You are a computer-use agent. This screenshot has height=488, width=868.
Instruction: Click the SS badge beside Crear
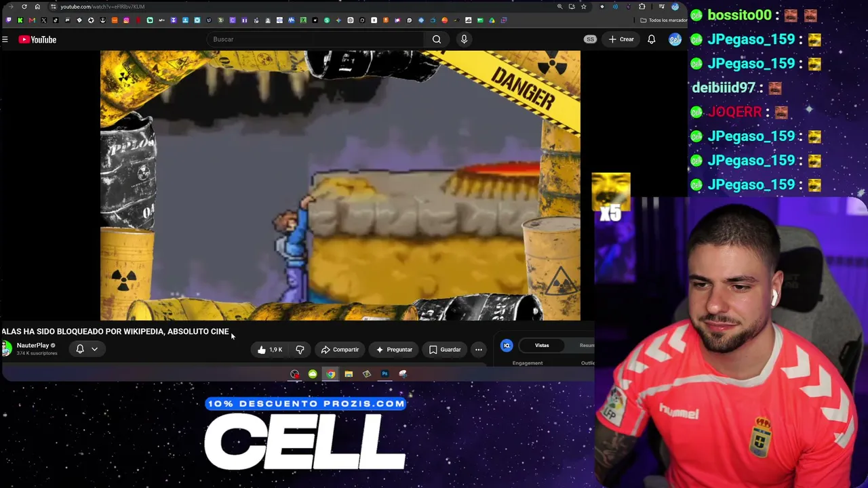[x=590, y=39]
